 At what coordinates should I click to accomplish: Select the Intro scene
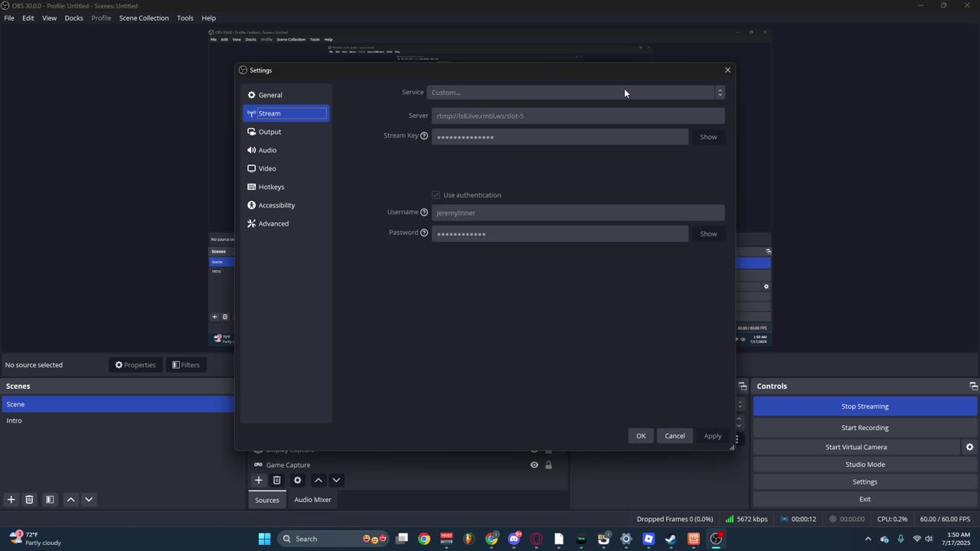(118, 421)
